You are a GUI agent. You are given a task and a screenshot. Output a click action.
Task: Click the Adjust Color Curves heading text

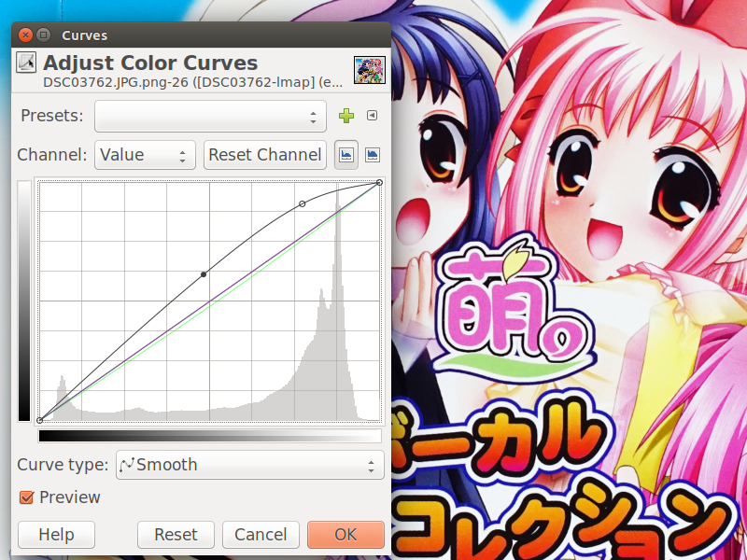(x=150, y=63)
